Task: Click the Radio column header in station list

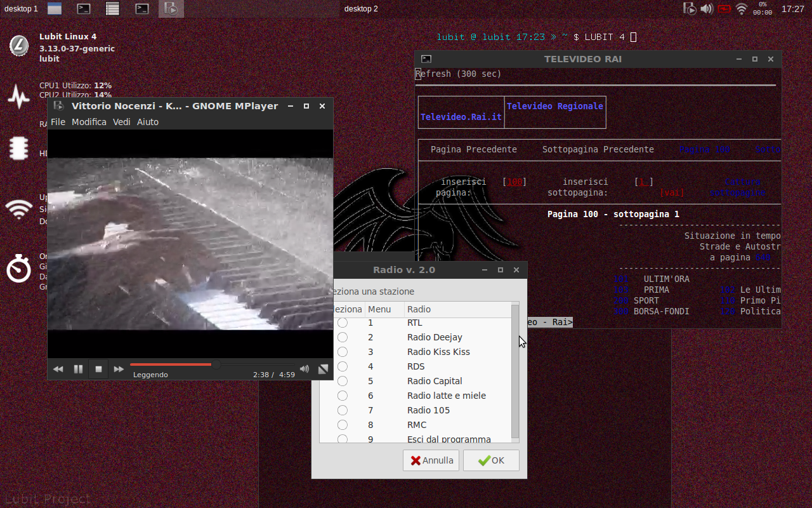Action: click(457, 309)
